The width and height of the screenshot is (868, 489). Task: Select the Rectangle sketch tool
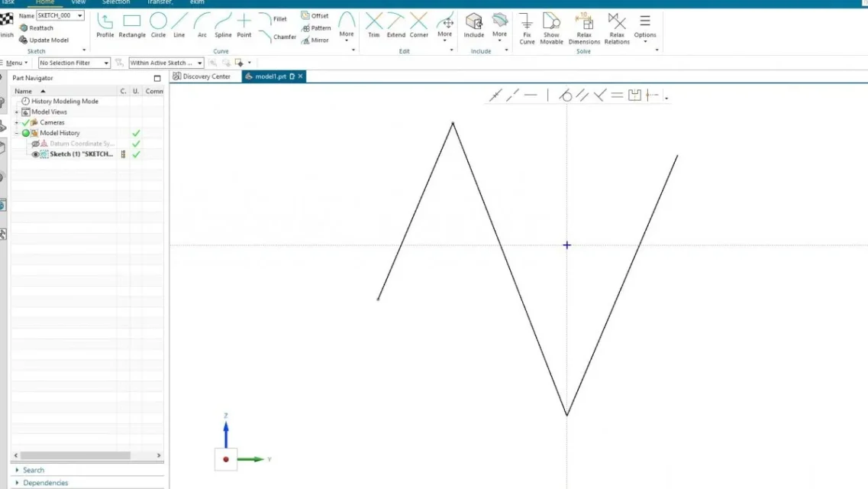(132, 24)
